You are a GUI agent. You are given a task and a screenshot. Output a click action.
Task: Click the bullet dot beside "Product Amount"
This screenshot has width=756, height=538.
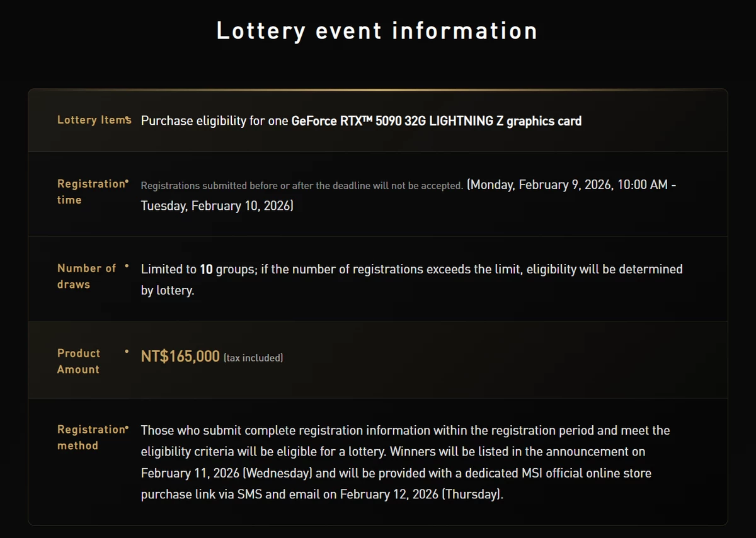[127, 352]
